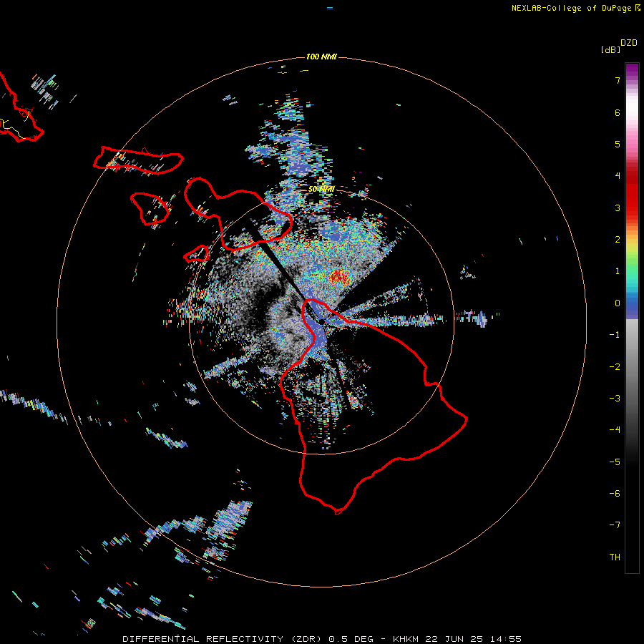Click the Differential Reflectivity caption at the bottom
This screenshot has width=644, height=644.
coord(321,639)
